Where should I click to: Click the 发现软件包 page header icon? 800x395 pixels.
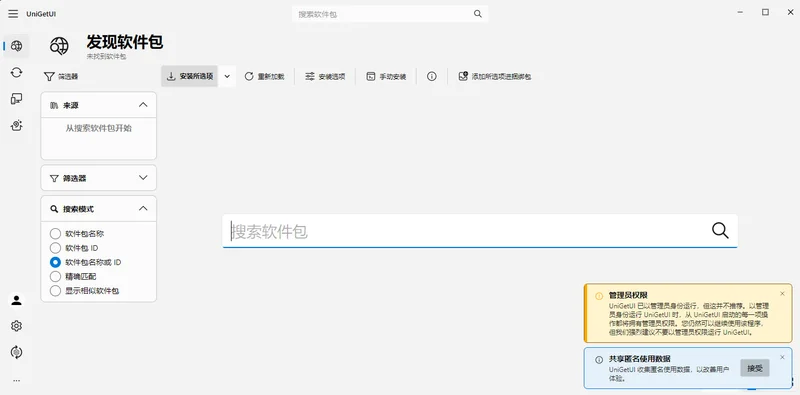pyautogui.click(x=59, y=46)
